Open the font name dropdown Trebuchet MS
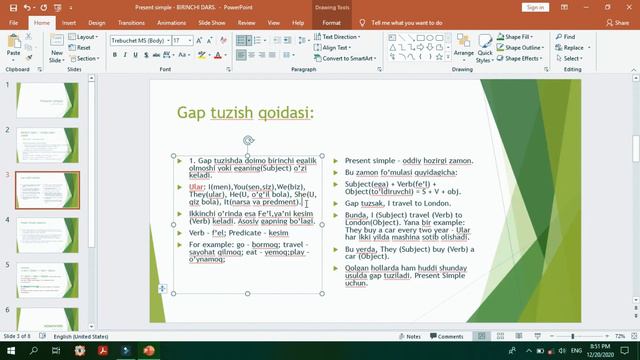The image size is (640, 360). point(168,41)
